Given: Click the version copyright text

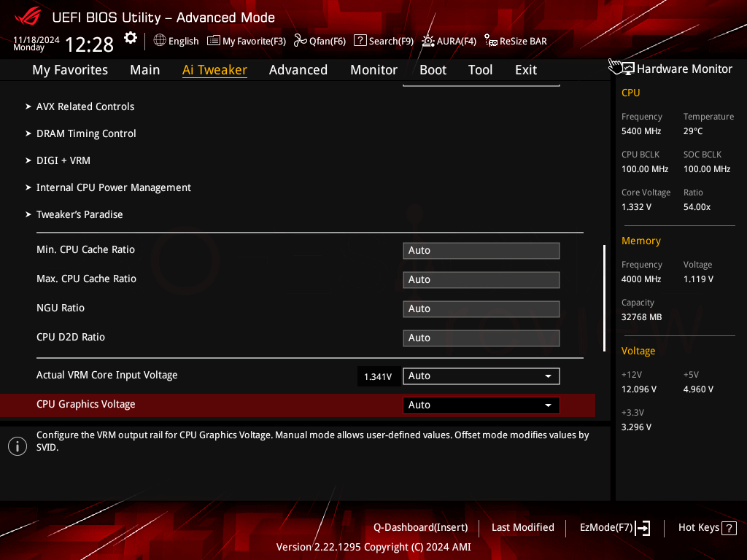Looking at the screenshot, I should pos(373,547).
